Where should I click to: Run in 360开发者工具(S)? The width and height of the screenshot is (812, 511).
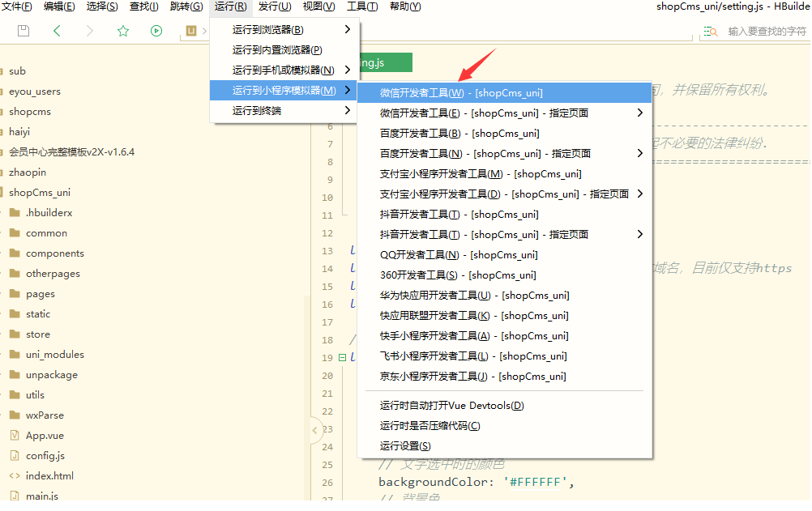pos(504,275)
